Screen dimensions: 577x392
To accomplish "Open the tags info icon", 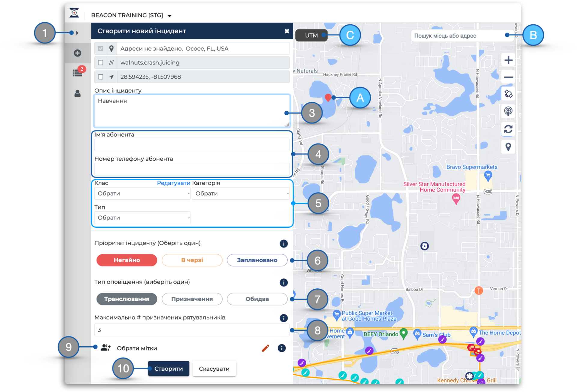I will [282, 348].
